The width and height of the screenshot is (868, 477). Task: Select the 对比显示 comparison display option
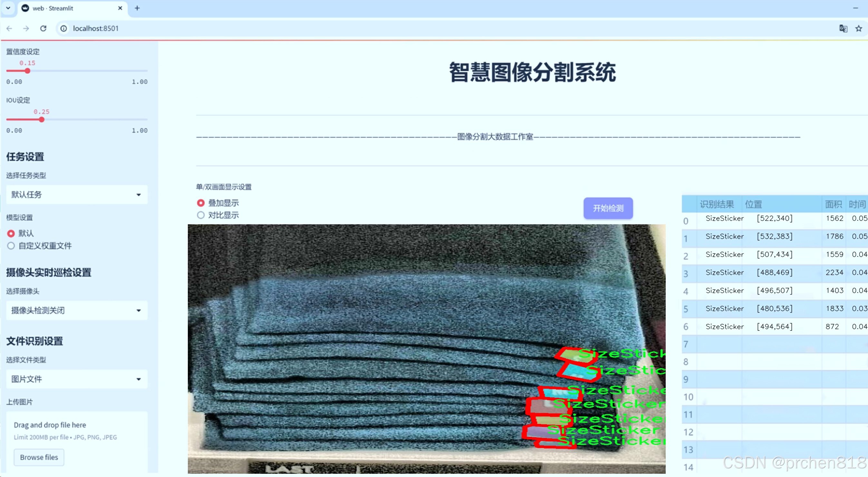[x=201, y=215]
